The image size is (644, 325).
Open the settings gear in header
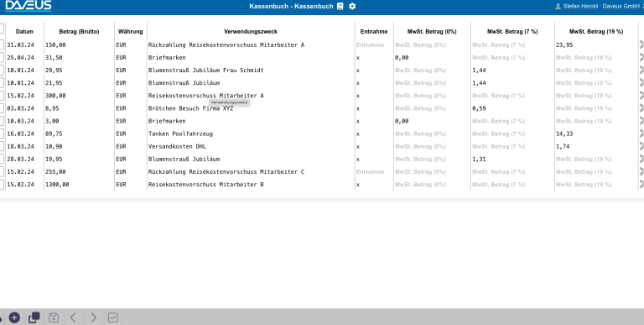tap(352, 6)
